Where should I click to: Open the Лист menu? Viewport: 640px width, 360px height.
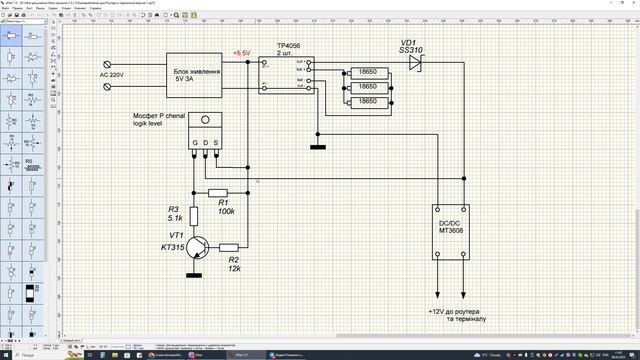(x=29, y=8)
